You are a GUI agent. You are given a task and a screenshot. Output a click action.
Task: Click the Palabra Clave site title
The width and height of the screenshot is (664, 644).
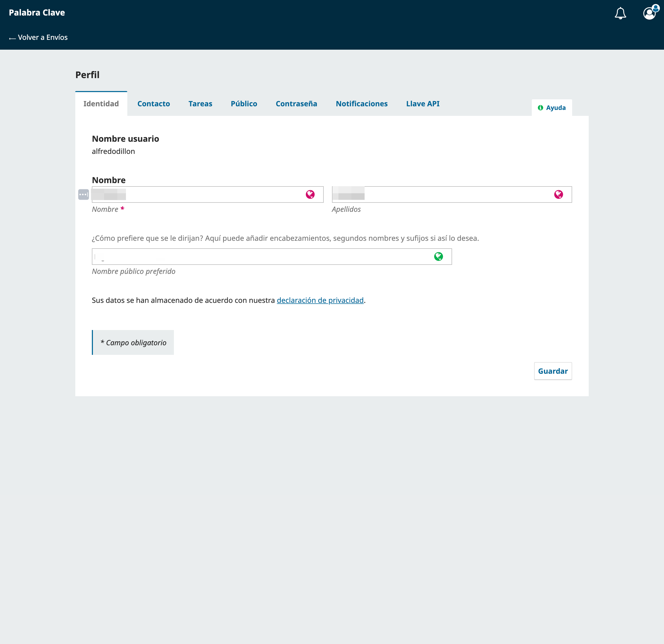(x=37, y=12)
